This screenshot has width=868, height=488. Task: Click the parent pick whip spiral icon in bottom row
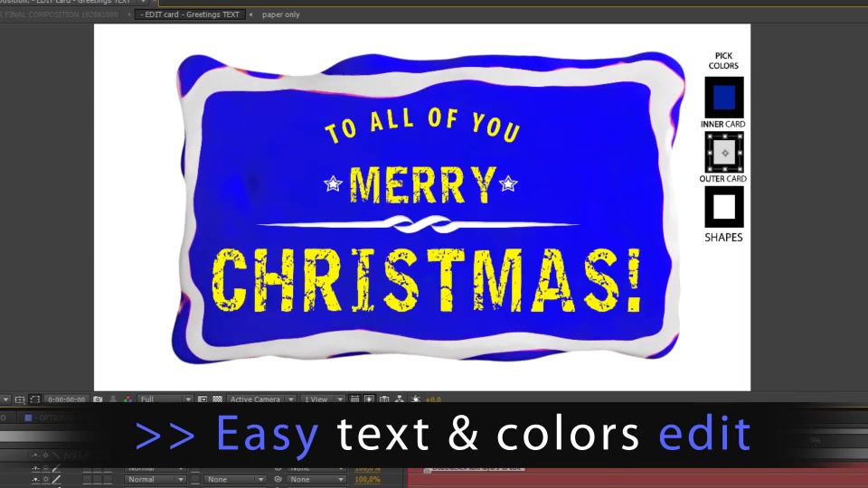[278, 480]
